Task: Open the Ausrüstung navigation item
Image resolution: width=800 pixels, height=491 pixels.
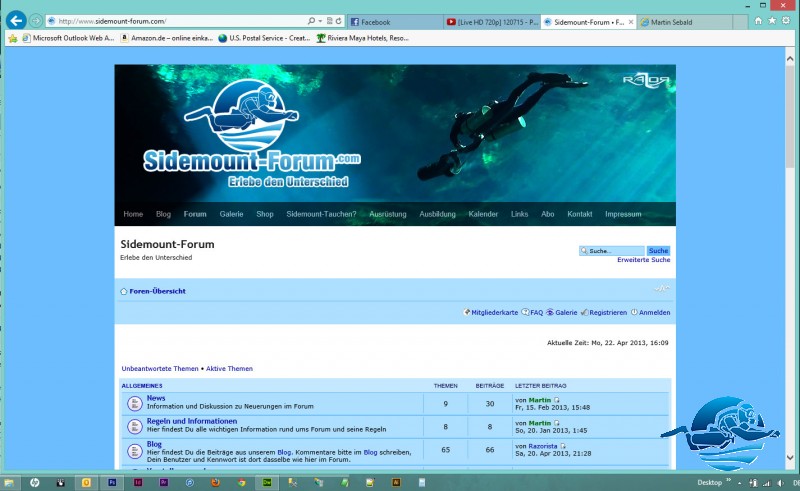Action: [x=388, y=214]
